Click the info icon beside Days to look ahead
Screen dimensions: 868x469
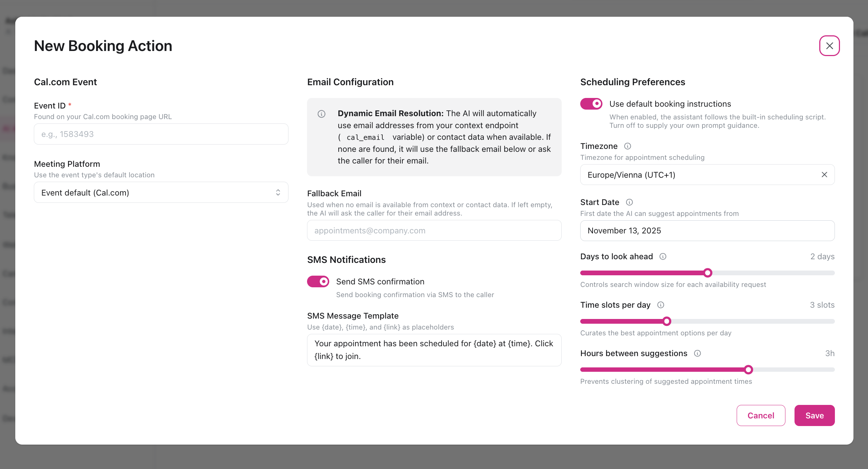point(663,256)
